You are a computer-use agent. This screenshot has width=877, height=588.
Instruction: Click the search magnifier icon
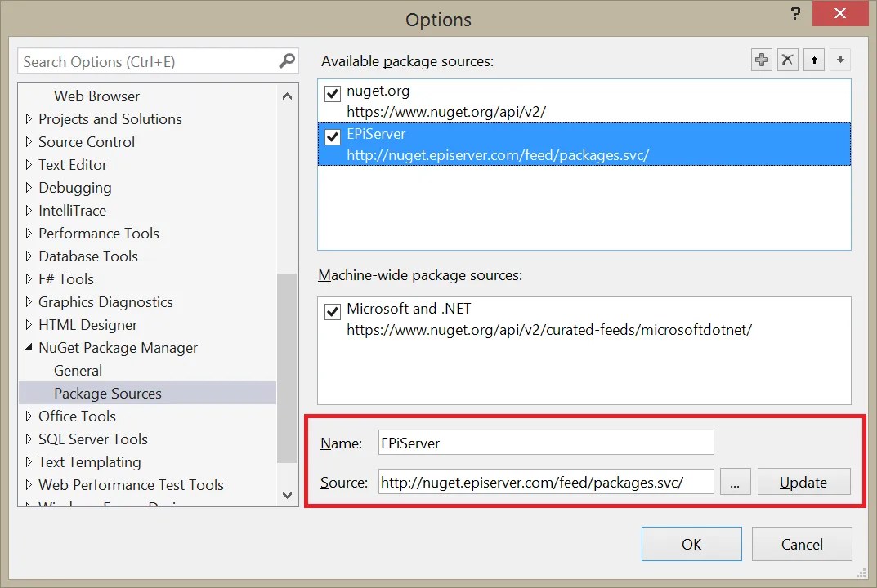pos(286,60)
